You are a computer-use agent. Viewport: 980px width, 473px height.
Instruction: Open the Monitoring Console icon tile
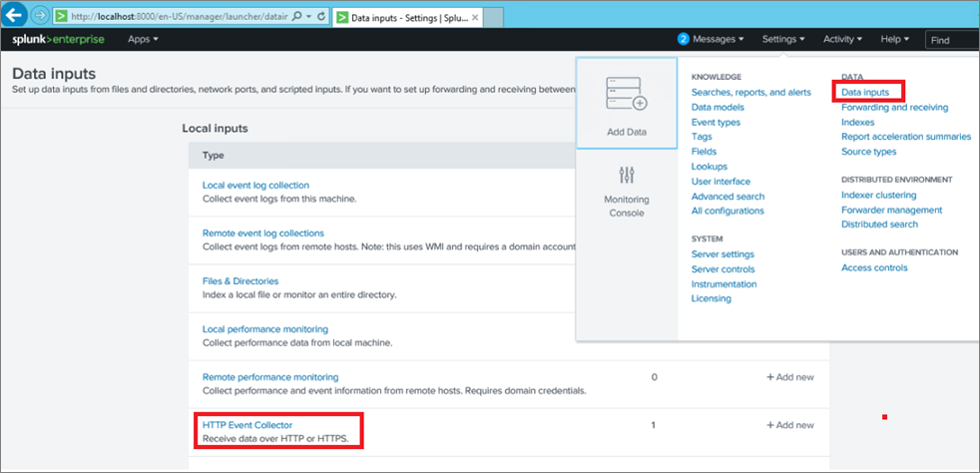click(627, 192)
